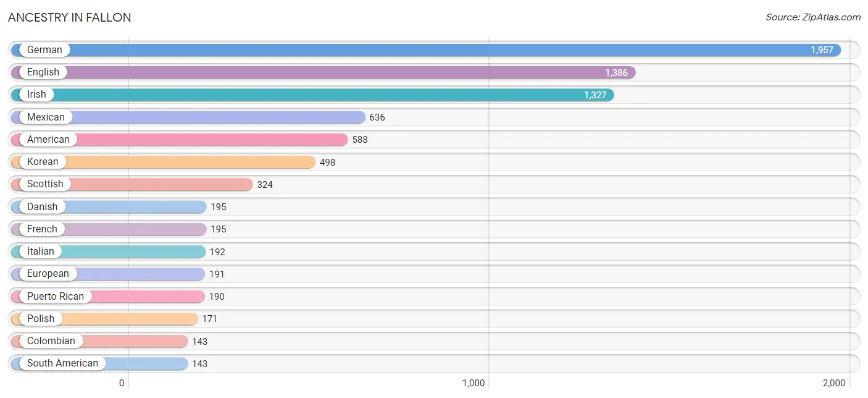
Task: Click the English bar label
Action: click(43, 72)
